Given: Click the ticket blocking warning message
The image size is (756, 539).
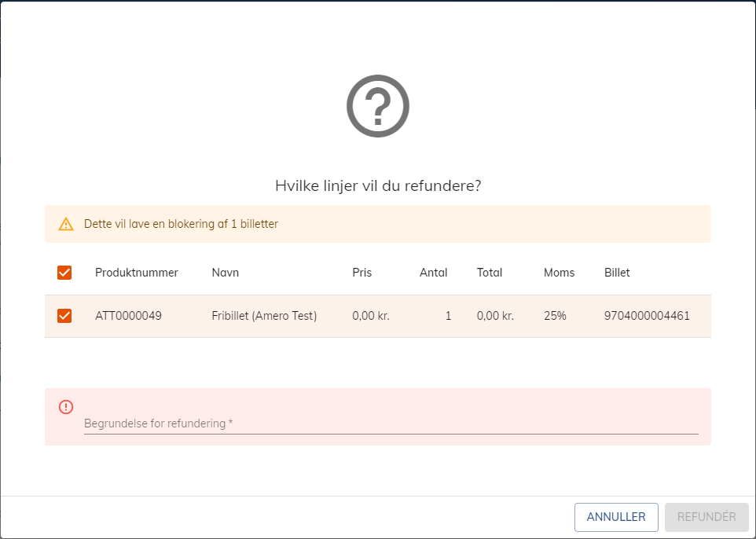Looking at the screenshot, I should (182, 224).
